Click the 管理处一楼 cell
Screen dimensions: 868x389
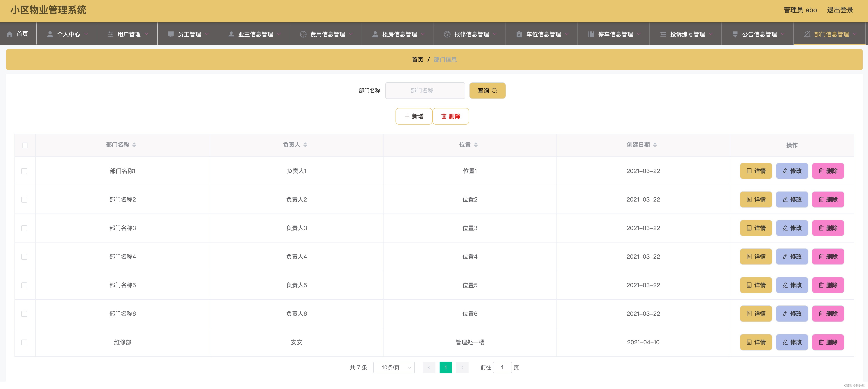tap(470, 342)
